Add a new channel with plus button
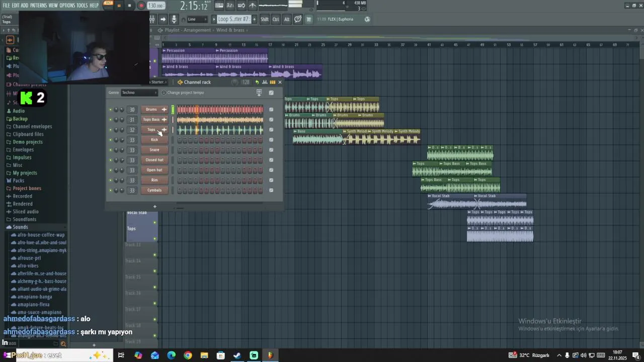The height and width of the screenshot is (362, 644). coord(154,206)
